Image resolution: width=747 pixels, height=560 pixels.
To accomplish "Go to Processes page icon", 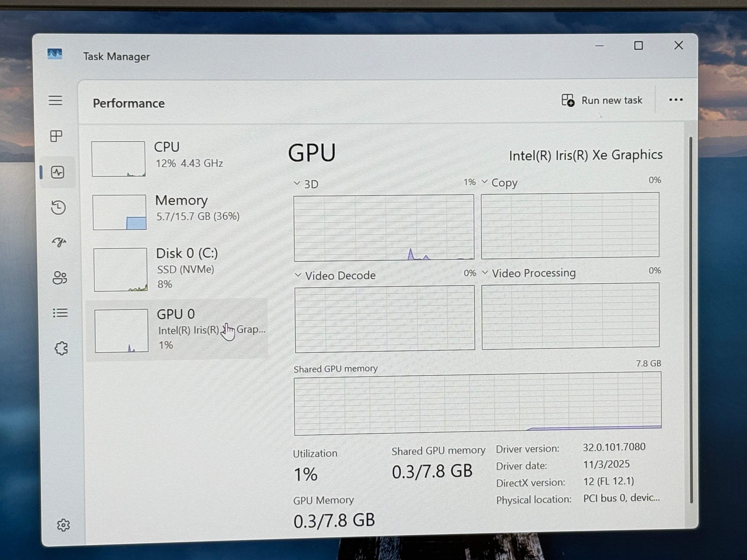I will click(56, 136).
